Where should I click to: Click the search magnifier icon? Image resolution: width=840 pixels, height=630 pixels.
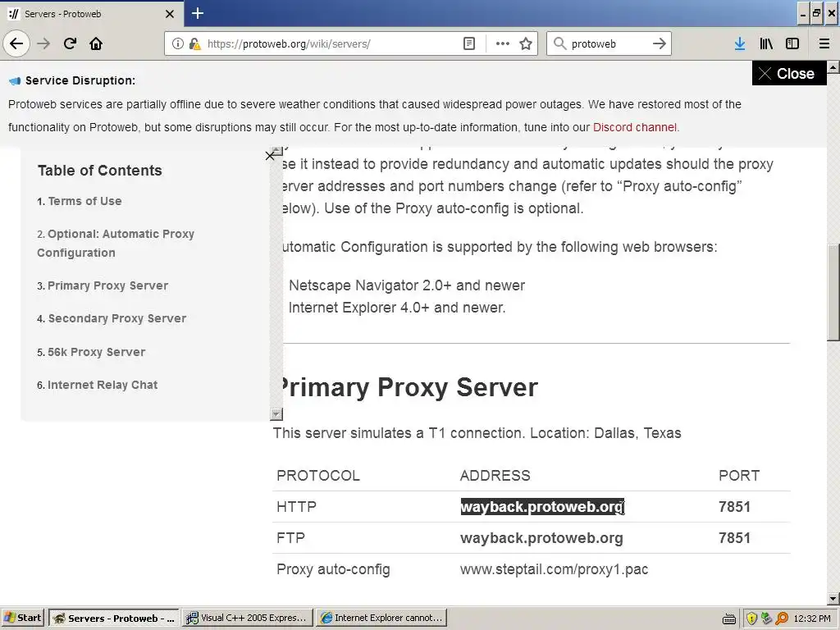[x=559, y=43]
